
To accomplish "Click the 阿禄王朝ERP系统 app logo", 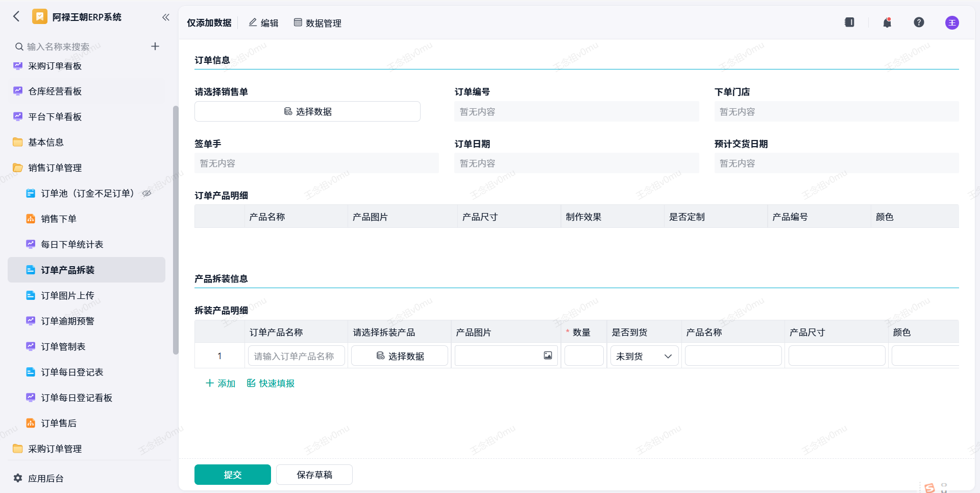I will [x=39, y=17].
